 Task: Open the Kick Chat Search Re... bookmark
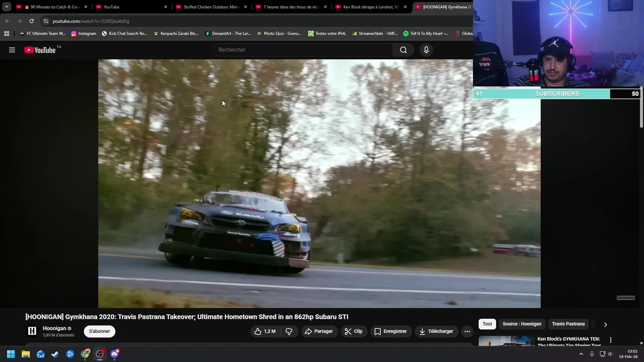[124, 33]
